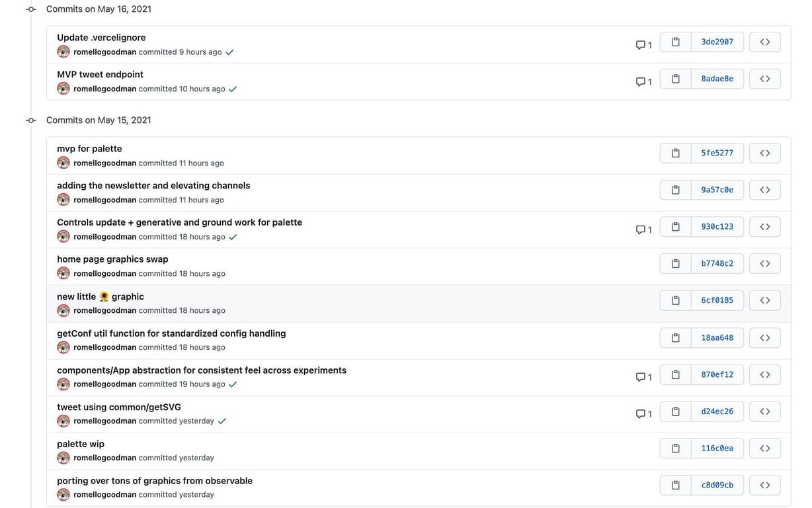
Task: Copy full SHA for commit 5fe5277
Action: [675, 153]
